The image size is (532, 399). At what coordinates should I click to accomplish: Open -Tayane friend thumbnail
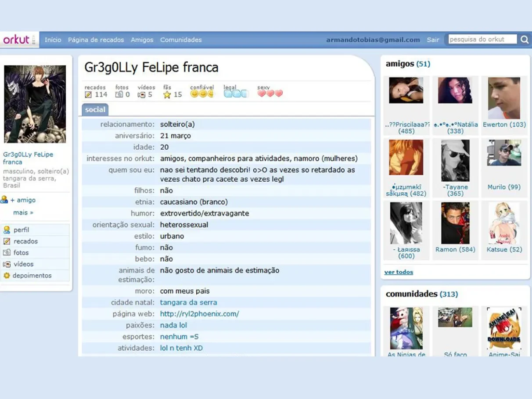click(x=455, y=161)
